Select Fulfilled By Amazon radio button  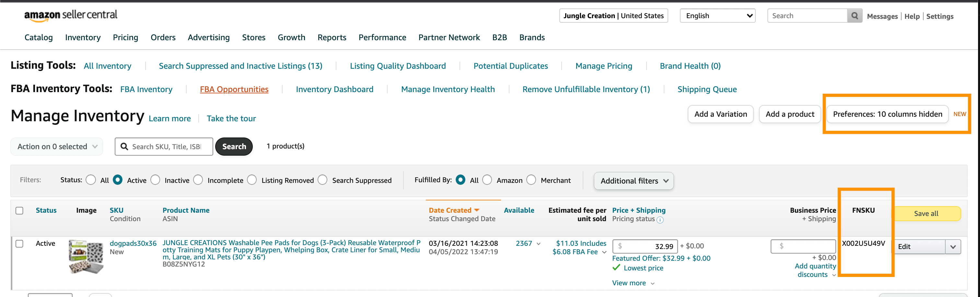(487, 180)
